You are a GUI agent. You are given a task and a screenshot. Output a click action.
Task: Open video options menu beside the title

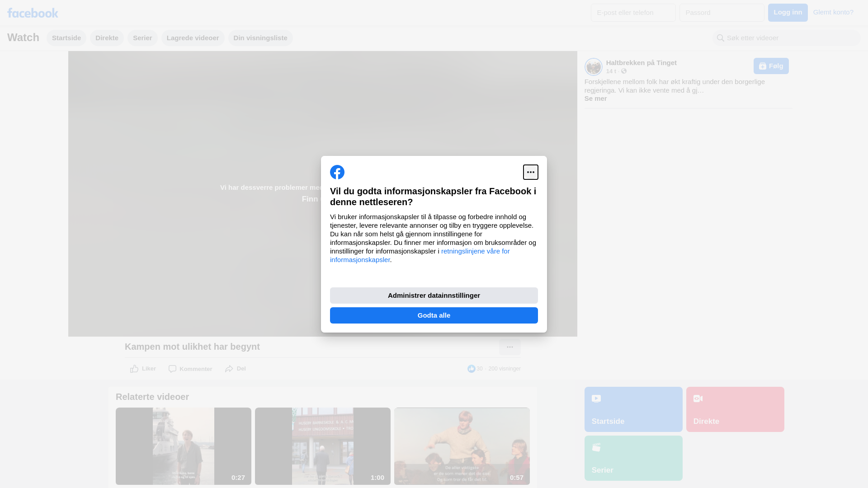[509, 347]
